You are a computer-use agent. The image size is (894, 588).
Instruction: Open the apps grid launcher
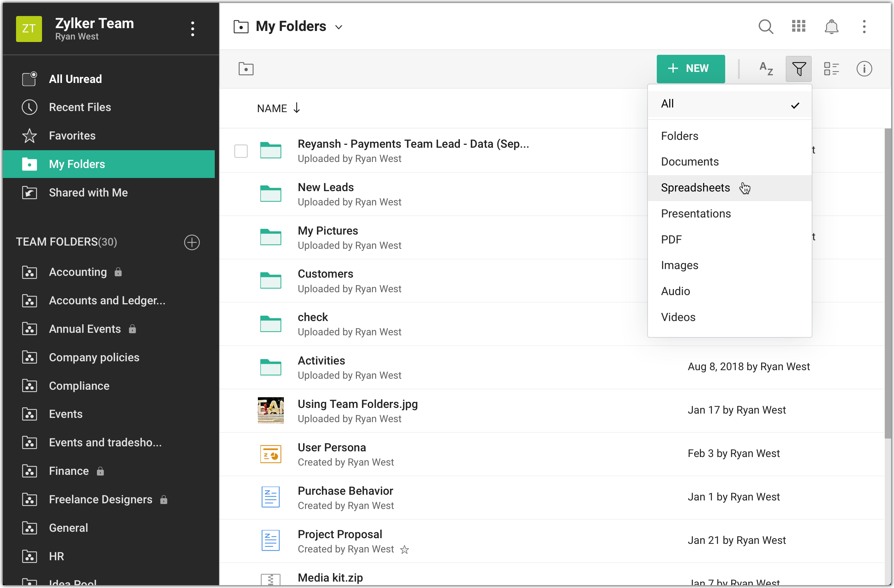point(798,27)
